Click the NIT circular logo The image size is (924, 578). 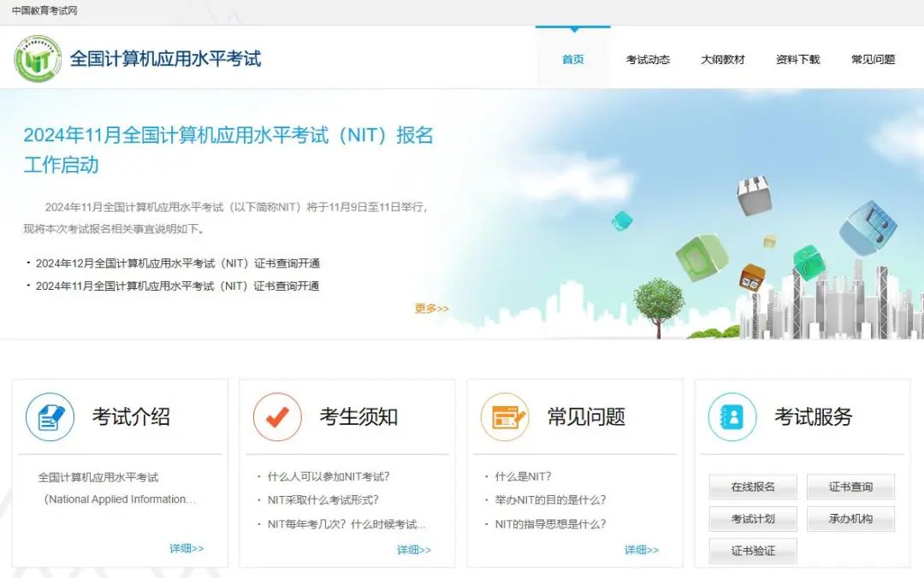click(38, 60)
